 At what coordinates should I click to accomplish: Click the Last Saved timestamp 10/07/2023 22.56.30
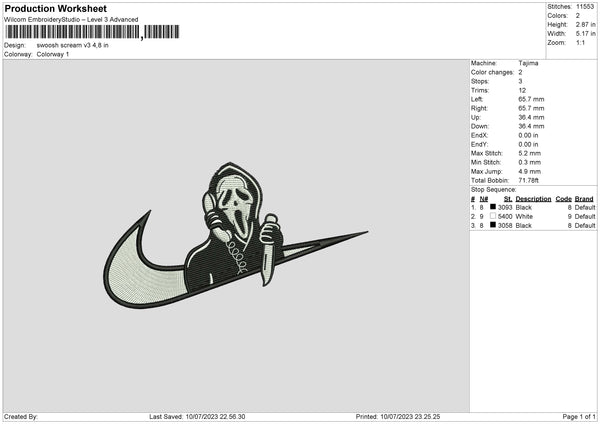(215, 416)
